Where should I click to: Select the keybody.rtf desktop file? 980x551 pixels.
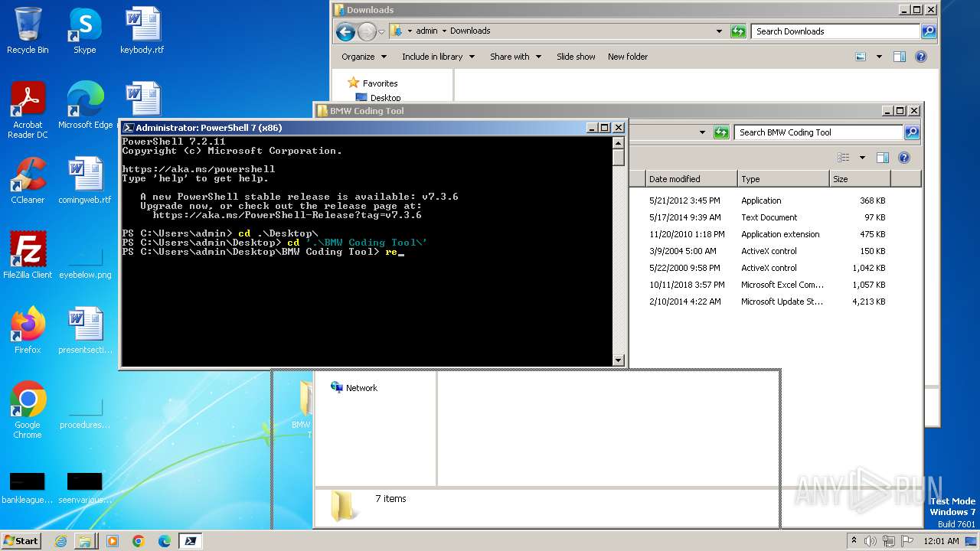point(142,31)
